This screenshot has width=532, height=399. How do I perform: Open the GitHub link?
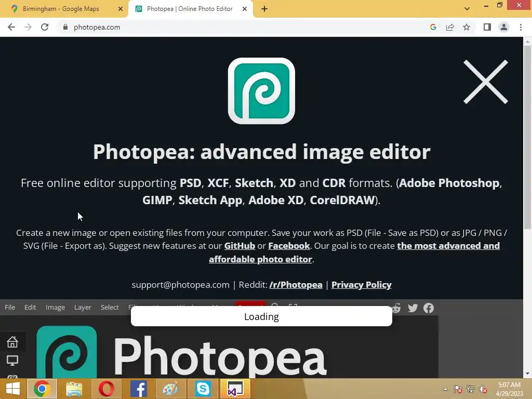240,246
